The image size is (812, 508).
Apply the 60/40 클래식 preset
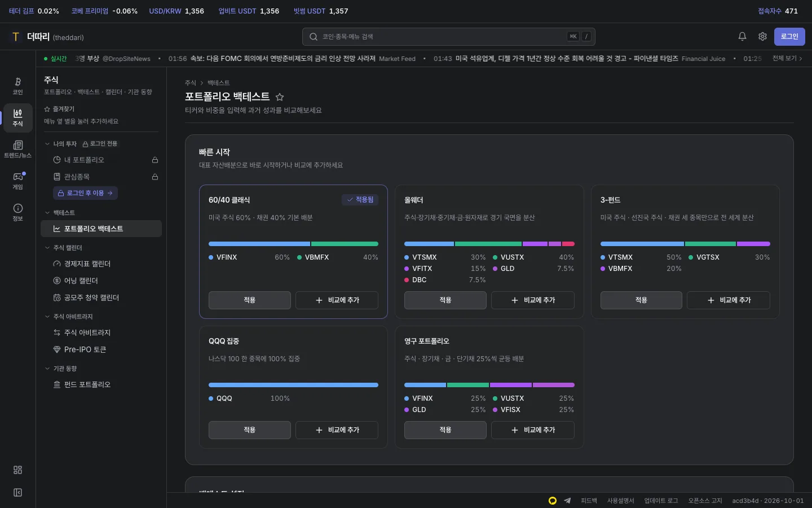click(x=249, y=300)
